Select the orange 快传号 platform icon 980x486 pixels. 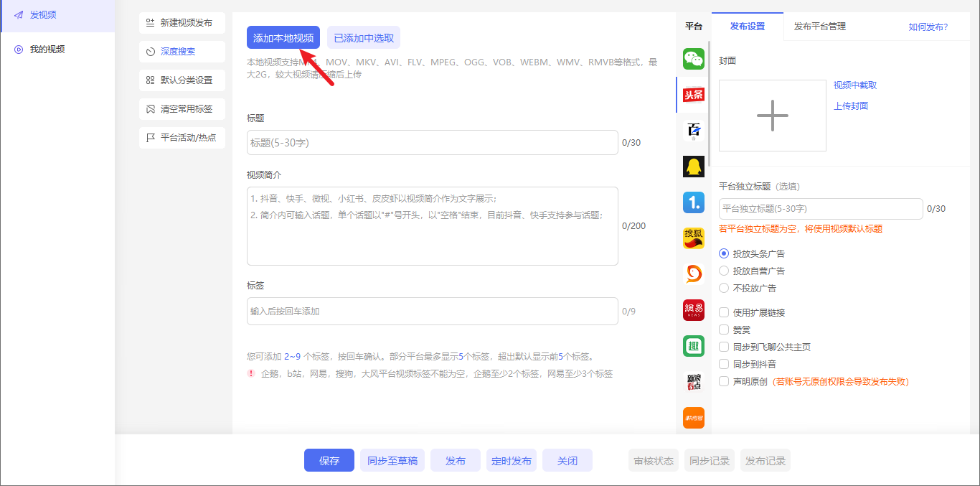[x=693, y=418]
